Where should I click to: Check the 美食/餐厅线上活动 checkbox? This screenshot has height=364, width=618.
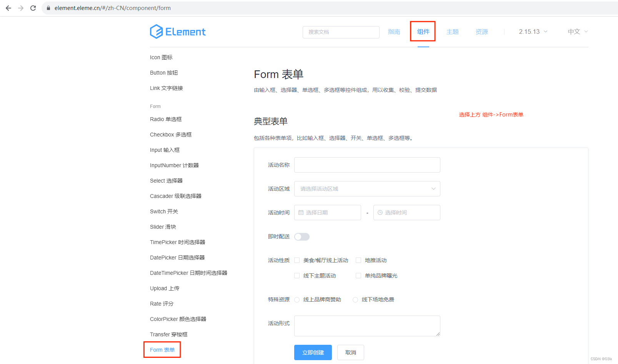pos(297,260)
